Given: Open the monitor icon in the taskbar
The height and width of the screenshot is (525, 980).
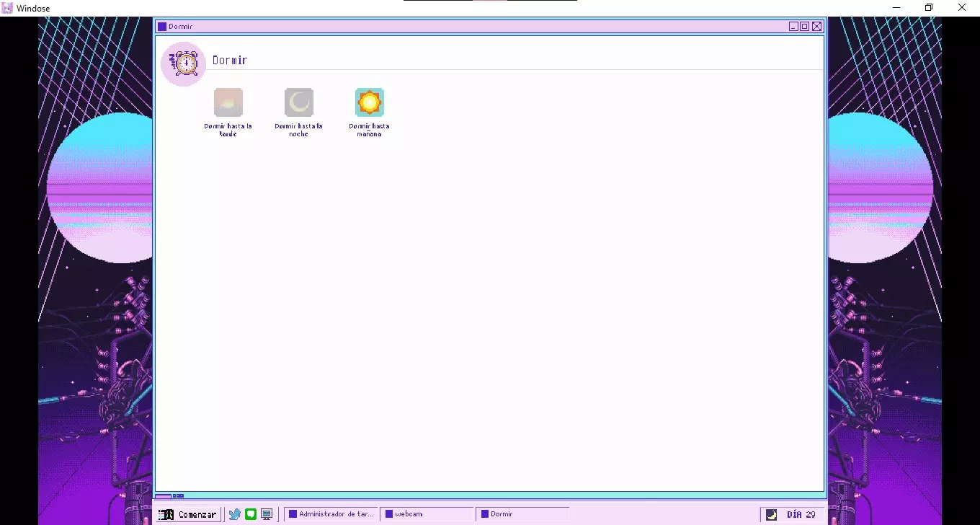Looking at the screenshot, I should 267,514.
